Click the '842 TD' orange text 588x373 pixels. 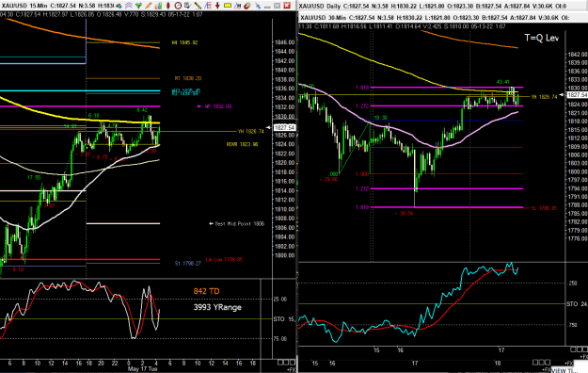coord(207,291)
